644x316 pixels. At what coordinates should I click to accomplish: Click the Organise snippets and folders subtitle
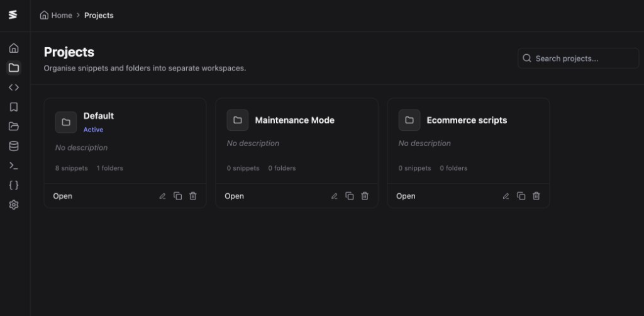pyautogui.click(x=145, y=68)
